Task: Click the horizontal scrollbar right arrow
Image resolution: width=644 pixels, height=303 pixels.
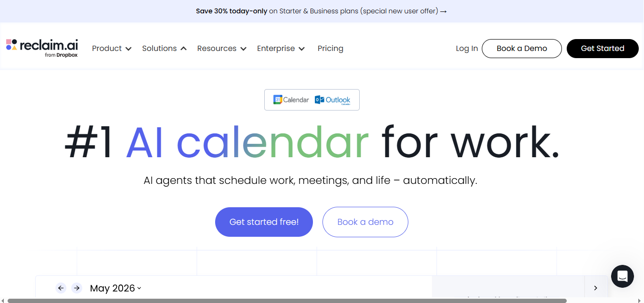Action: (x=640, y=300)
